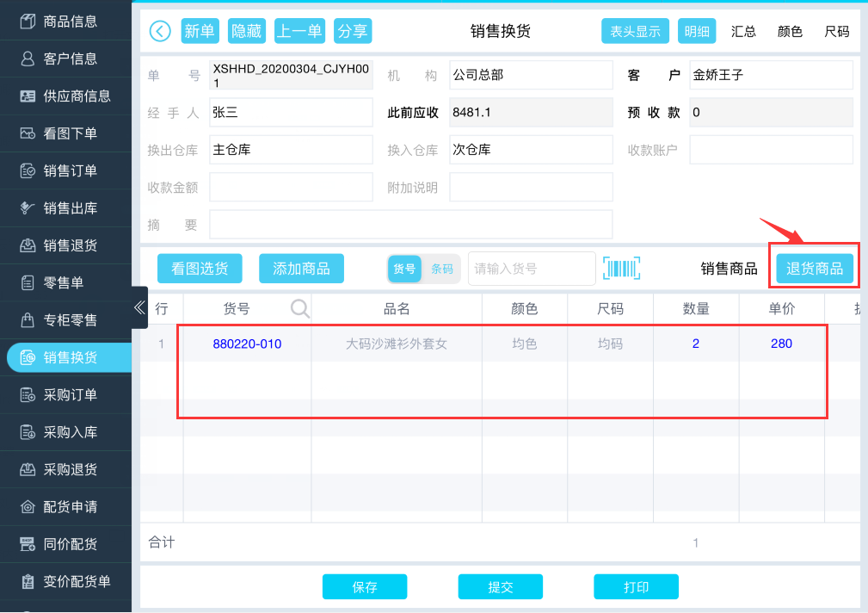Open the 收款账户 account field
868x613 pixels.
pyautogui.click(x=771, y=150)
